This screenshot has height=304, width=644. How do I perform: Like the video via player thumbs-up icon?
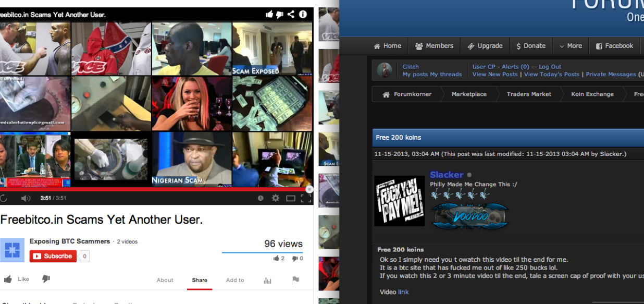point(269,15)
